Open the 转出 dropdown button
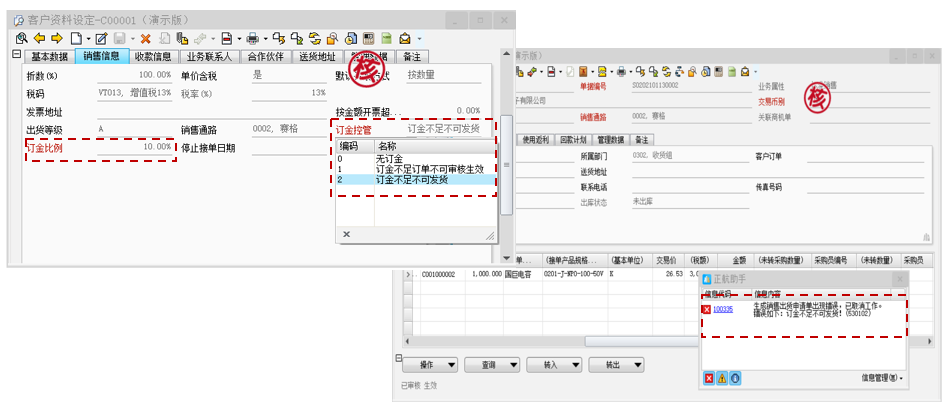Image resolution: width=948 pixels, height=407 pixels. (x=617, y=365)
